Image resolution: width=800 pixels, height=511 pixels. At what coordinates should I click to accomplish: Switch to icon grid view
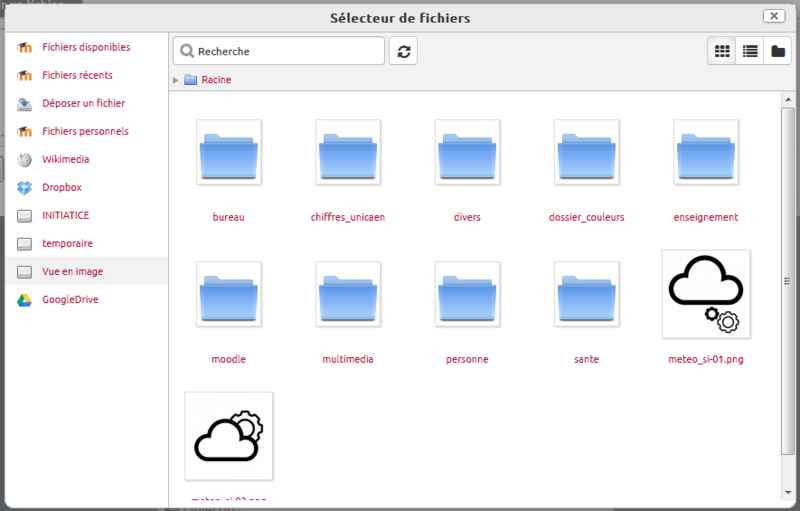(x=721, y=51)
